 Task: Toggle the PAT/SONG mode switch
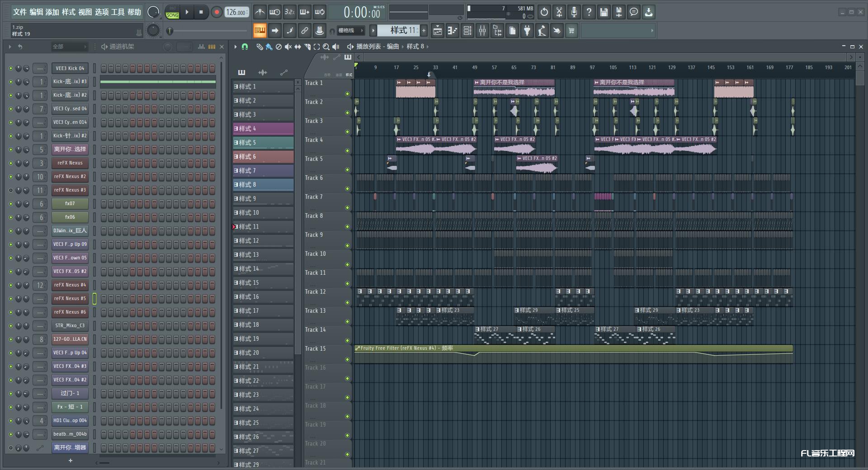coord(173,12)
